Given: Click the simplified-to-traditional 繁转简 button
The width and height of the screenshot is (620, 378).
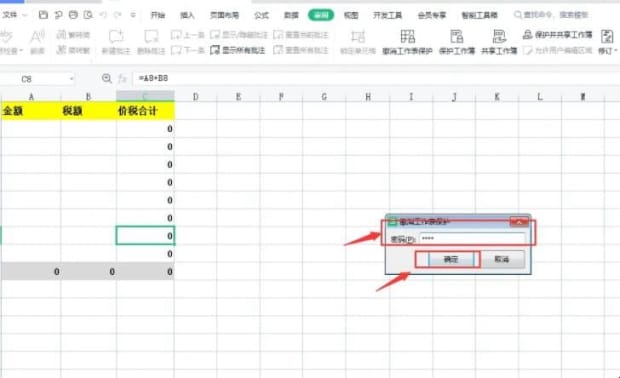Looking at the screenshot, I should pos(73,35).
